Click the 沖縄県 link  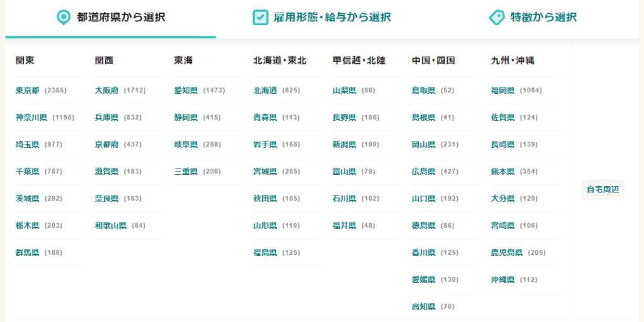[x=502, y=280]
